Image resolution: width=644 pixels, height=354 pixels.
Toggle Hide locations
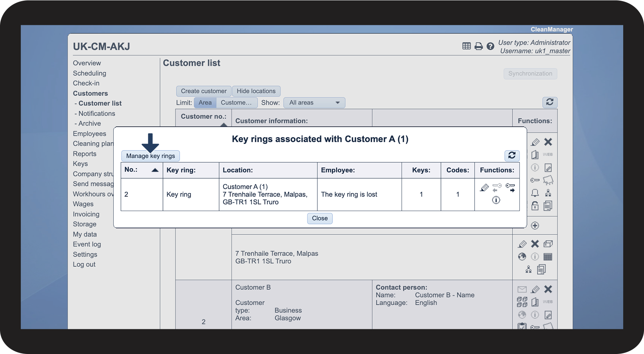coord(256,91)
